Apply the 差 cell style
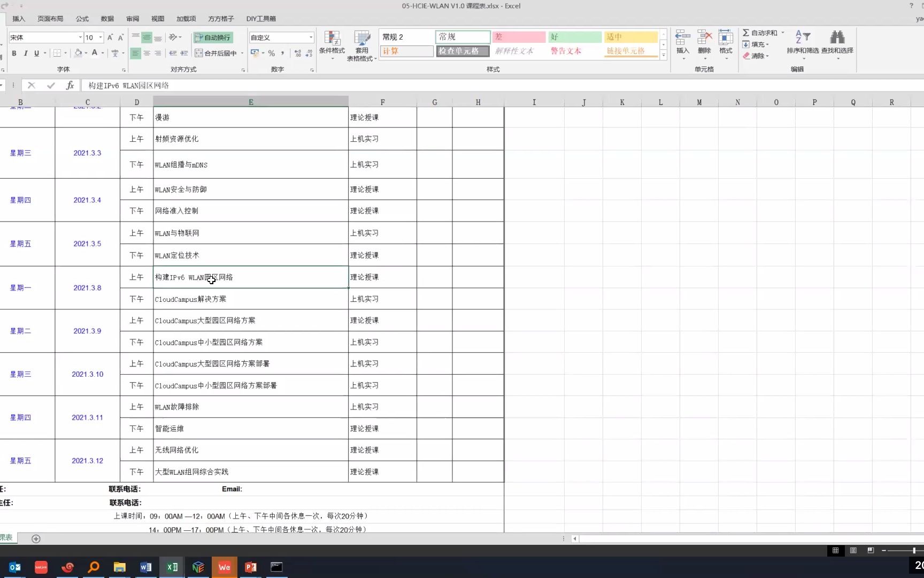Viewport: 924px width, 578px height. click(519, 37)
